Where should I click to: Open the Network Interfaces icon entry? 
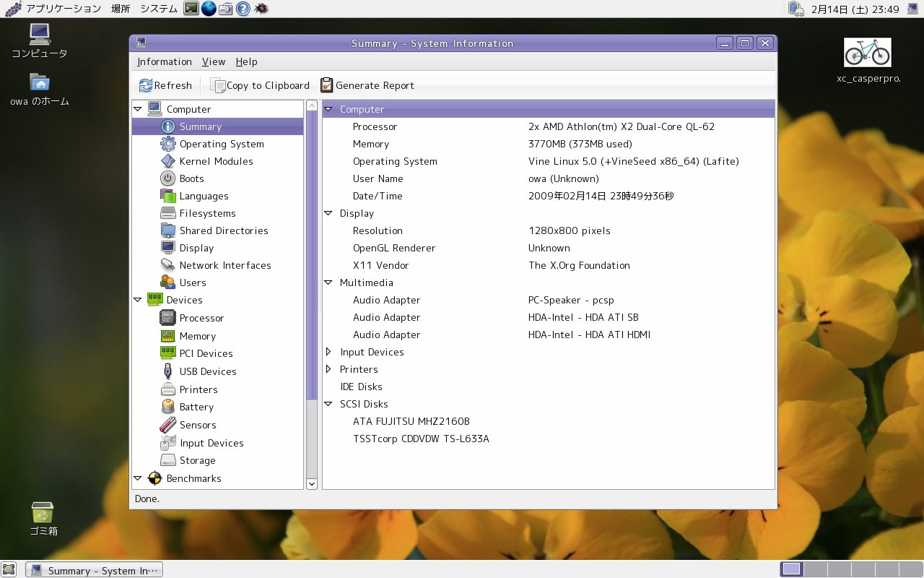click(167, 265)
